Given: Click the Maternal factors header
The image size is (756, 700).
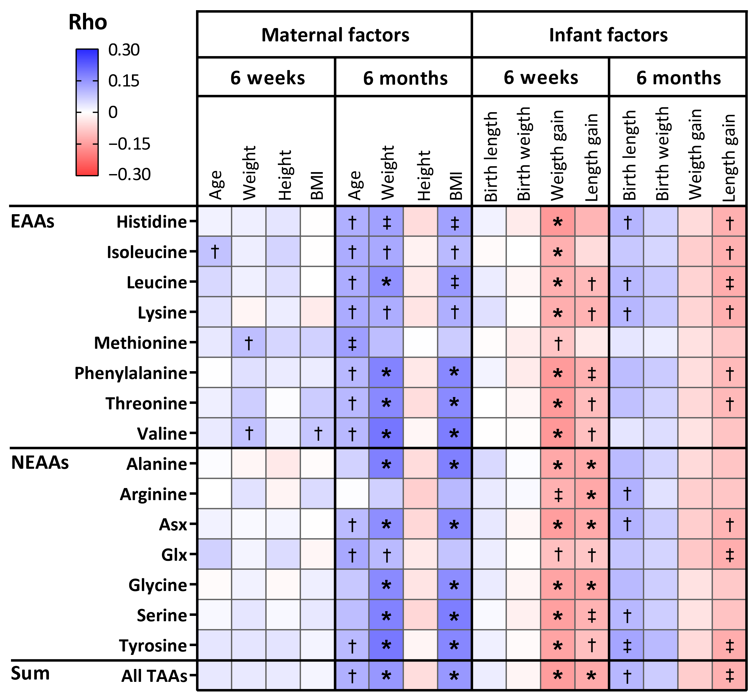Looking at the screenshot, I should (x=335, y=35).
